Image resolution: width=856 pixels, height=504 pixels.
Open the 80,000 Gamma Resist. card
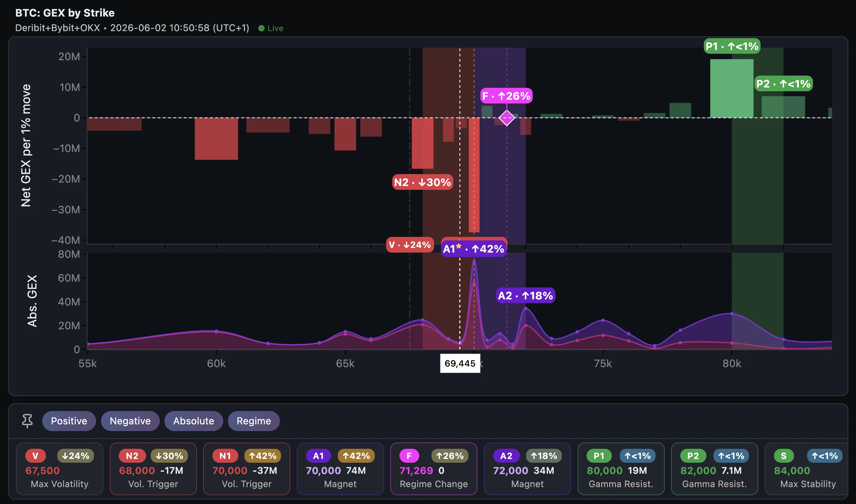621,469
